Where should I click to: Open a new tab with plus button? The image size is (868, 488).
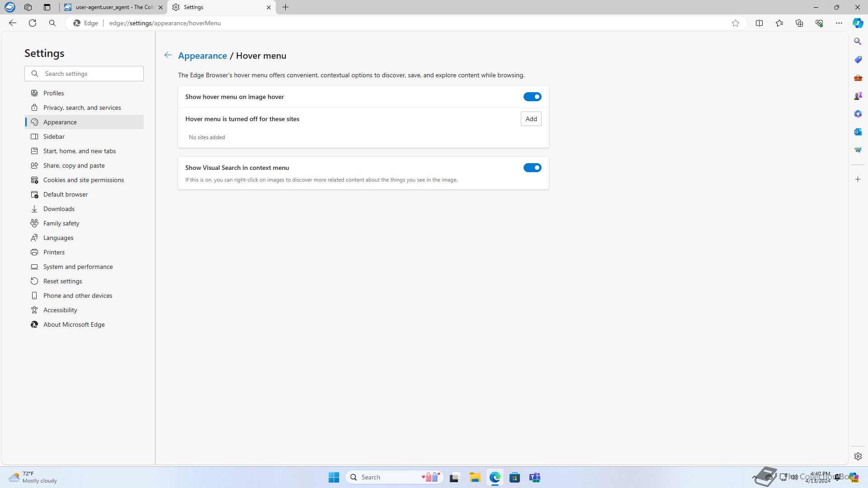pos(286,7)
